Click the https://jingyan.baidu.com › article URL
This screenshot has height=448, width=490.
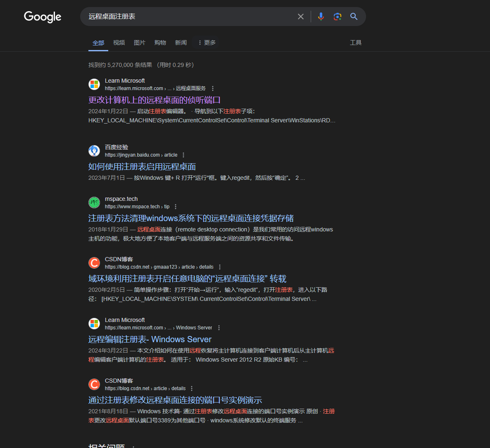coord(141,155)
